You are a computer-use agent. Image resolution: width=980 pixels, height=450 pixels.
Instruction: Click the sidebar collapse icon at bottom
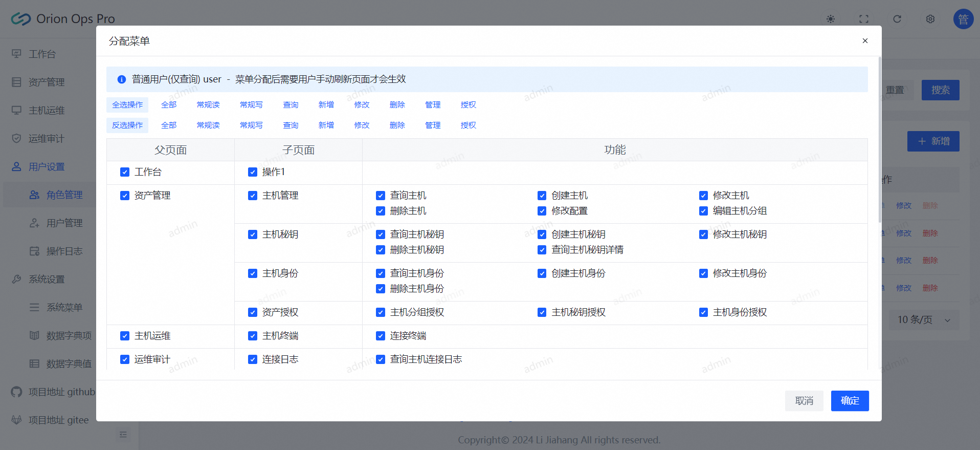[x=123, y=434]
